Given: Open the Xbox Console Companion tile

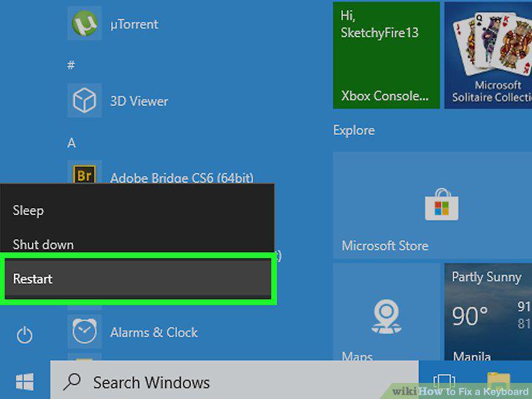Looking at the screenshot, I should point(387,56).
